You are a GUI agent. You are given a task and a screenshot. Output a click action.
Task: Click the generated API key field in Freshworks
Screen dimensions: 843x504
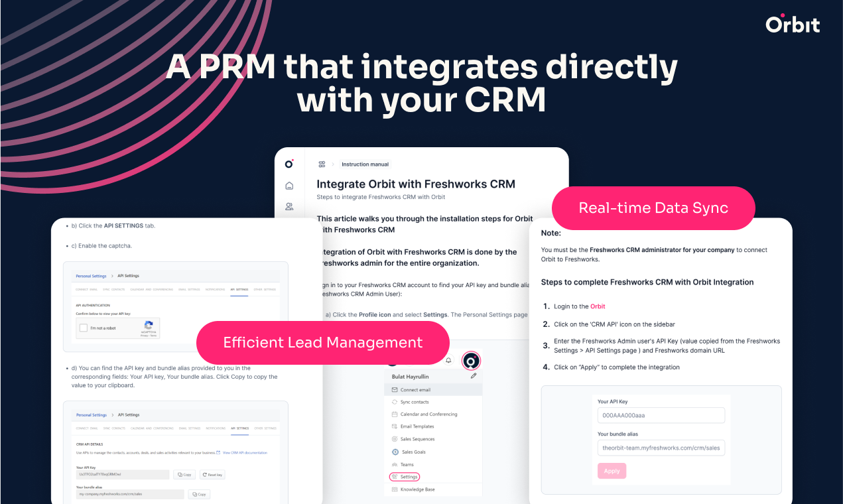click(x=123, y=475)
